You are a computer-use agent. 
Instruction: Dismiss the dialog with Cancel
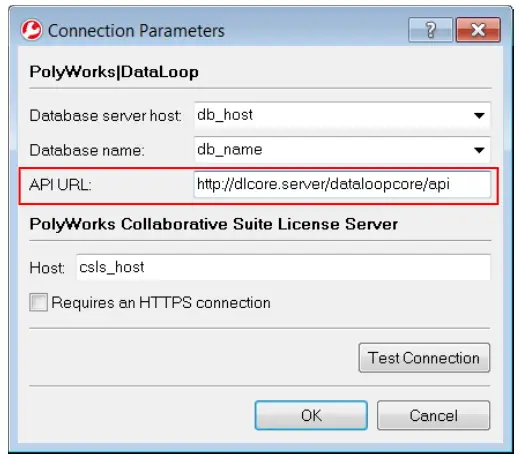(x=433, y=415)
